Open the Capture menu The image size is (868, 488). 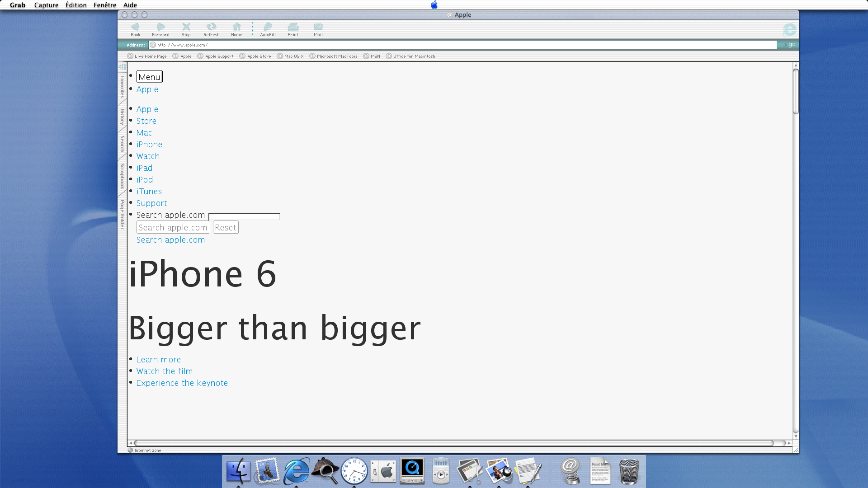pos(46,5)
